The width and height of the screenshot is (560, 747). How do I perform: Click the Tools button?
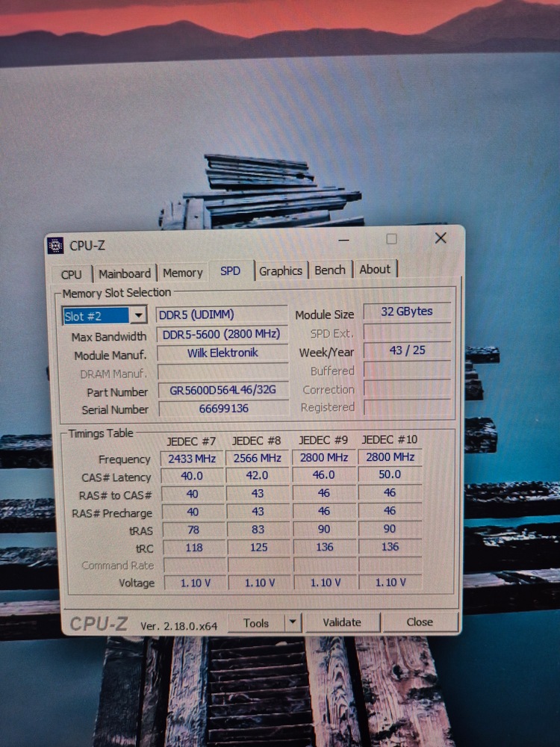click(x=256, y=622)
